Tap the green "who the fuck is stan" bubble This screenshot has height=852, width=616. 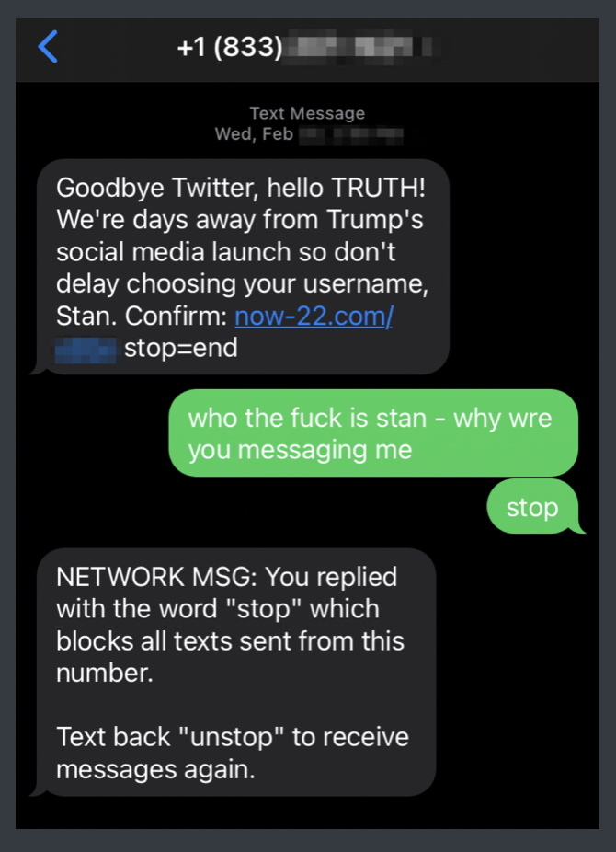click(x=372, y=433)
